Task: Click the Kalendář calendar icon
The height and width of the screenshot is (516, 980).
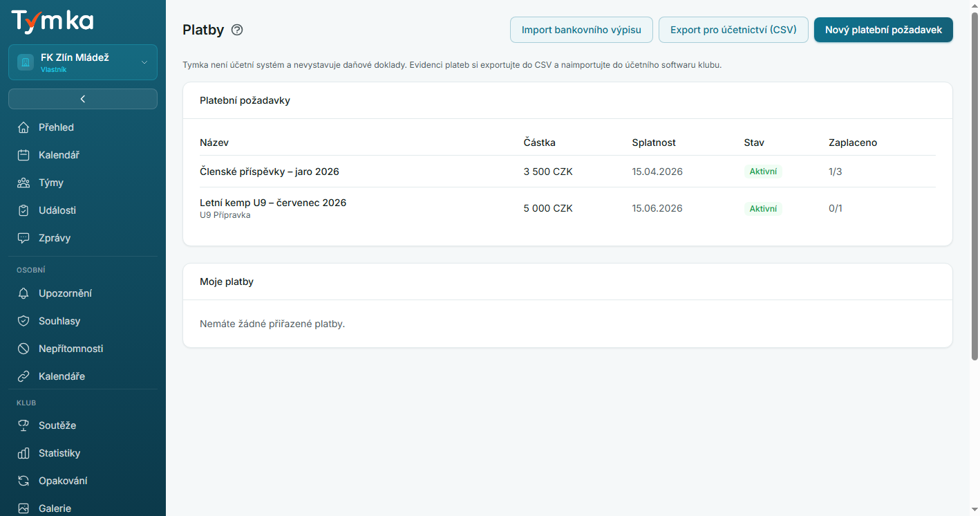Action: [23, 155]
